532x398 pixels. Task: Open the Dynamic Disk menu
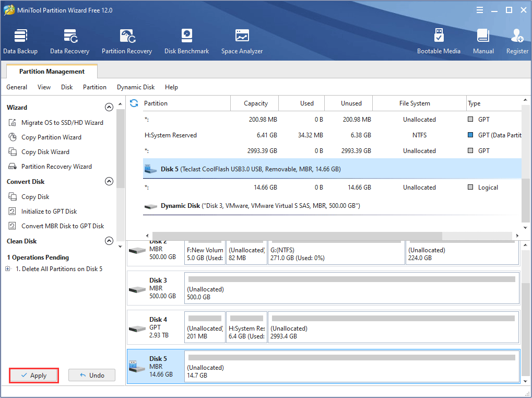point(136,87)
